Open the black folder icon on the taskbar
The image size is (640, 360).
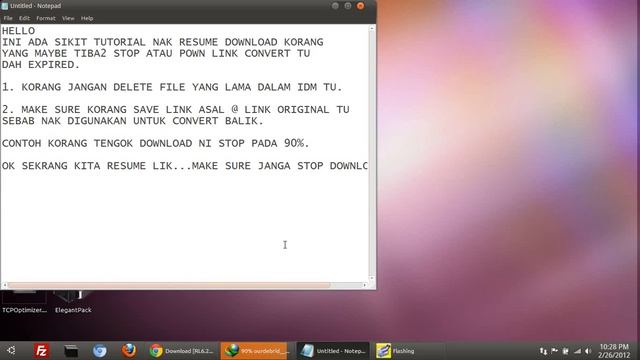[x=71, y=351]
